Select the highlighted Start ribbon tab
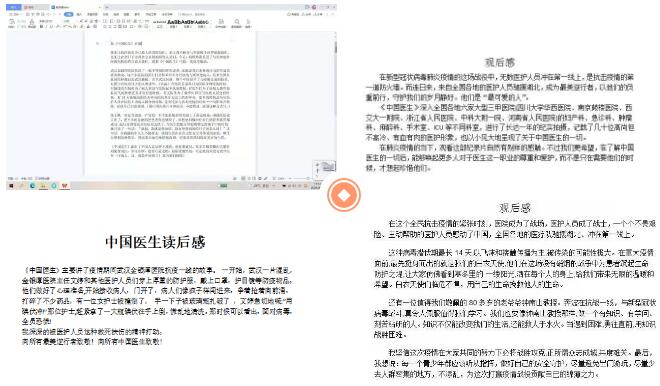660x386 pixels. coord(69,14)
